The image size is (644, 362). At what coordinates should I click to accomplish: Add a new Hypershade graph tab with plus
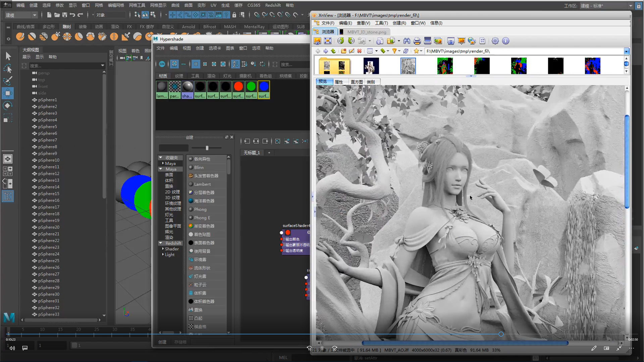269,153
